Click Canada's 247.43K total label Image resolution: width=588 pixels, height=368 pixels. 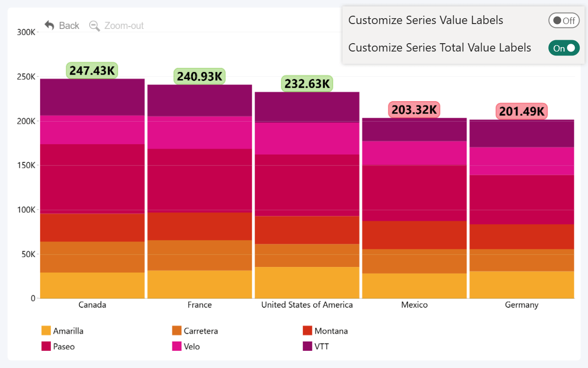pyautogui.click(x=92, y=71)
